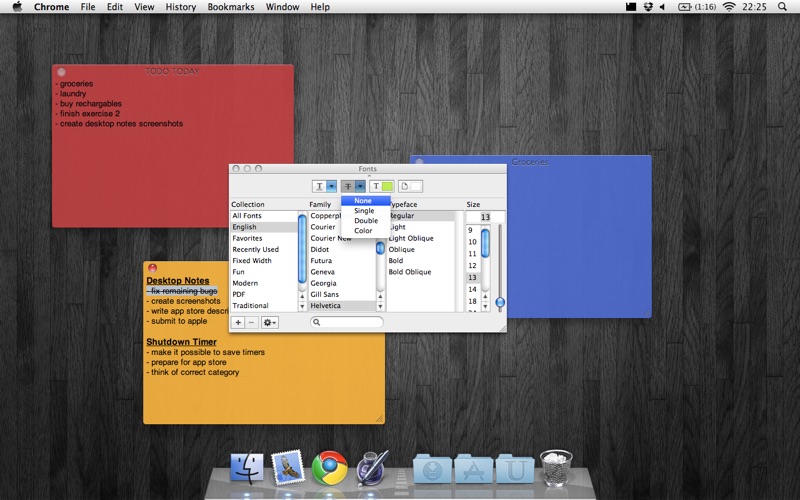
Task: Pick the Georgia font family
Action: (x=322, y=283)
